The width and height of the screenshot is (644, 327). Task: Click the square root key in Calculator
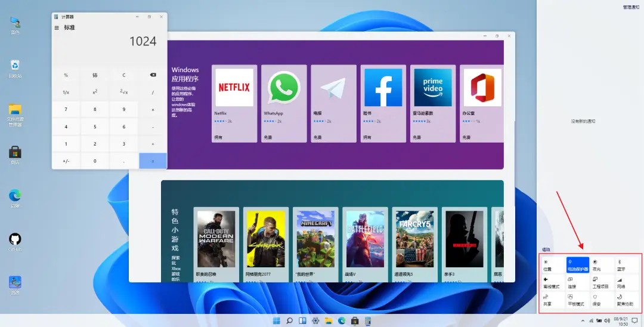(x=123, y=92)
